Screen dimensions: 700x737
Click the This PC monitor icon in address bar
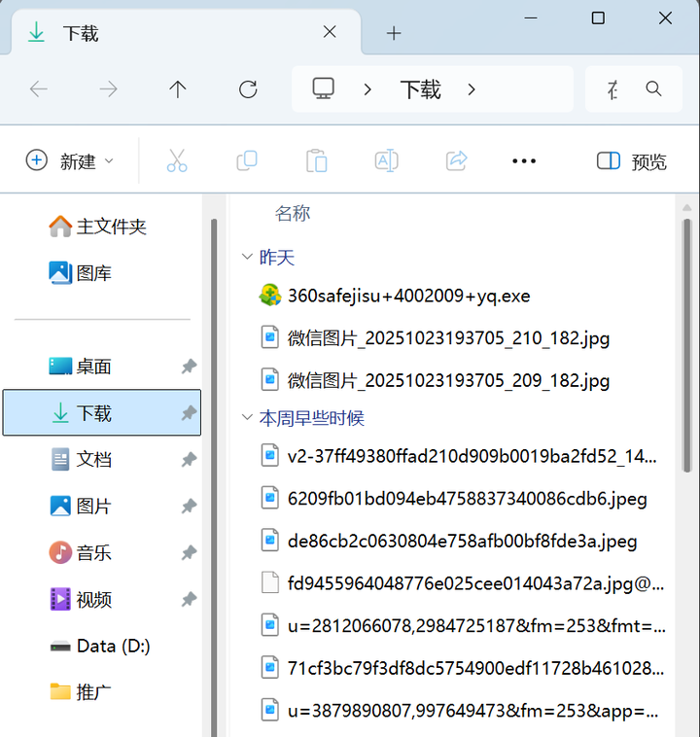point(324,88)
